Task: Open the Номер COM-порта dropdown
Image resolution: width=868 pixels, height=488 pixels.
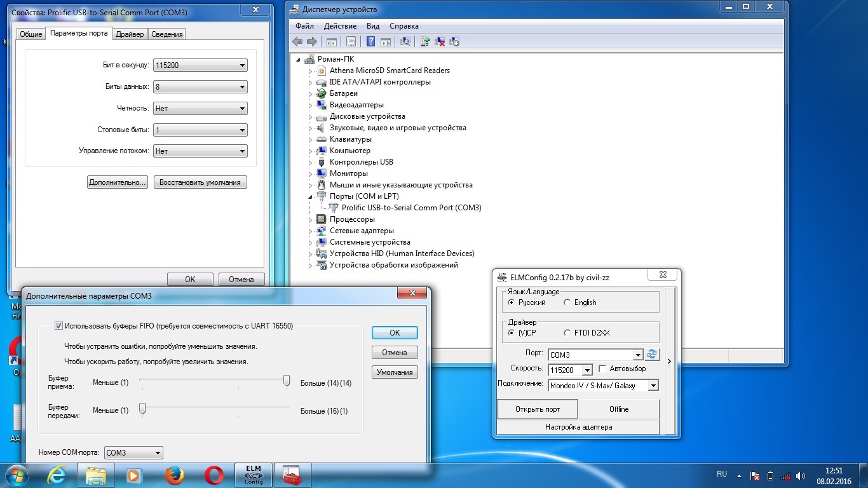Action: [133, 453]
